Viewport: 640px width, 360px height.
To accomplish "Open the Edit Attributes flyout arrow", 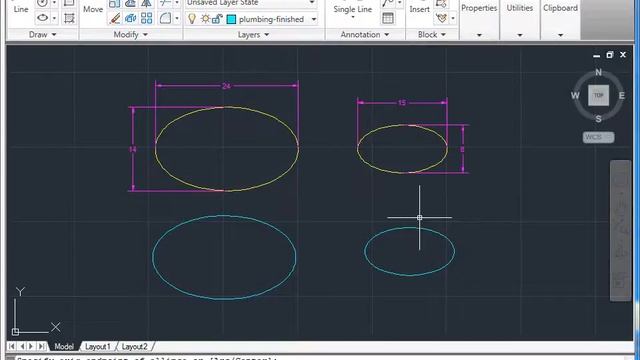I will pyautogui.click(x=453, y=18).
